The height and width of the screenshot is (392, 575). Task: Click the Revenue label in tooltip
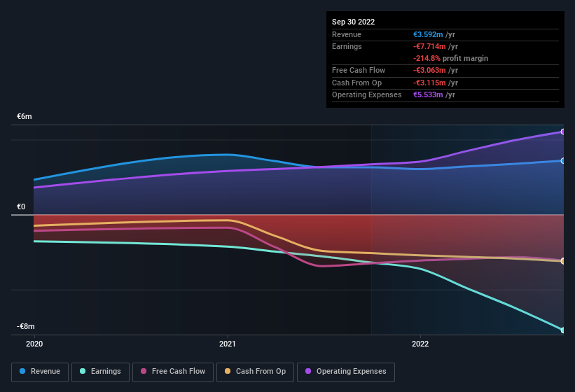pyautogui.click(x=347, y=34)
